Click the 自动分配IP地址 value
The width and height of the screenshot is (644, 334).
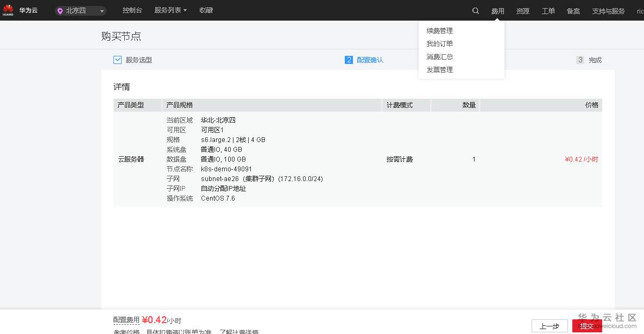(223, 189)
